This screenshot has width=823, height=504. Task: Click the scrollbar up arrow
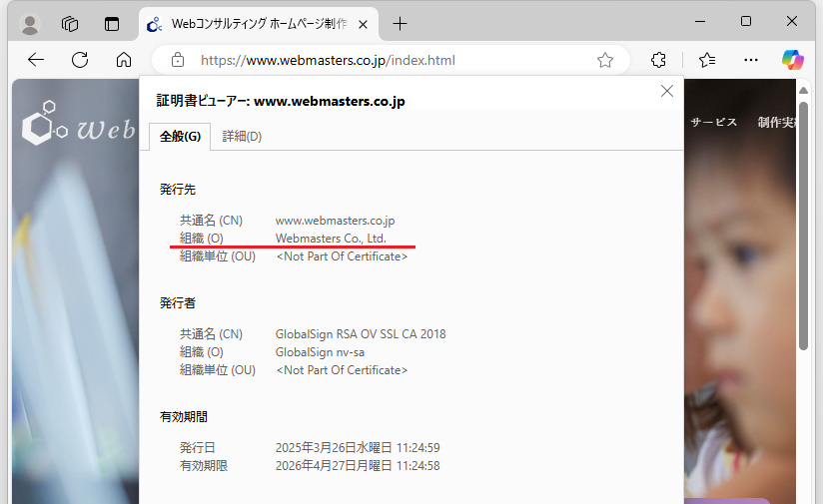coord(803,91)
